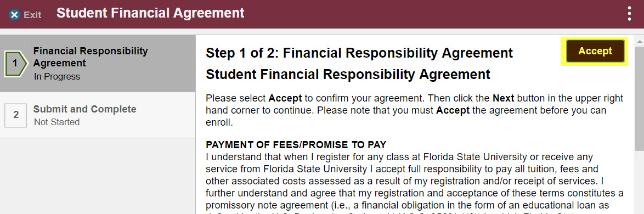Click the Step 1 of 2 heading
644x214 pixels.
pos(359,53)
